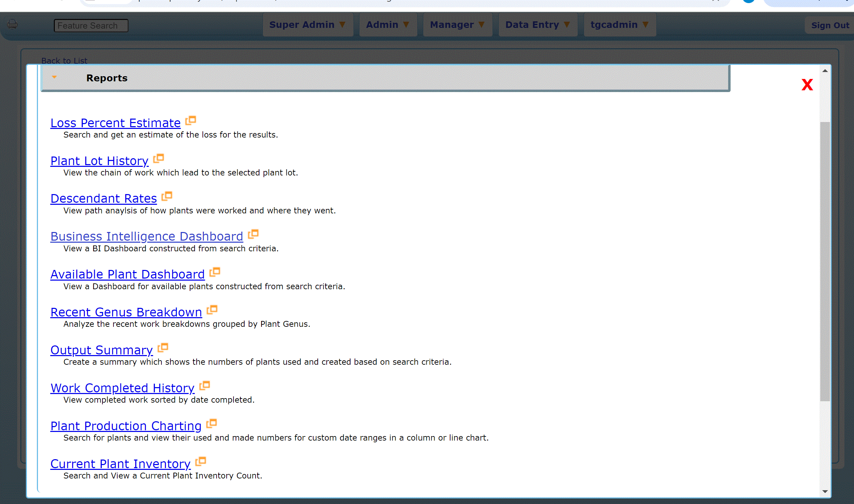Open Loss Percent Estimate in new window icon
The height and width of the screenshot is (504, 854).
coord(191,120)
